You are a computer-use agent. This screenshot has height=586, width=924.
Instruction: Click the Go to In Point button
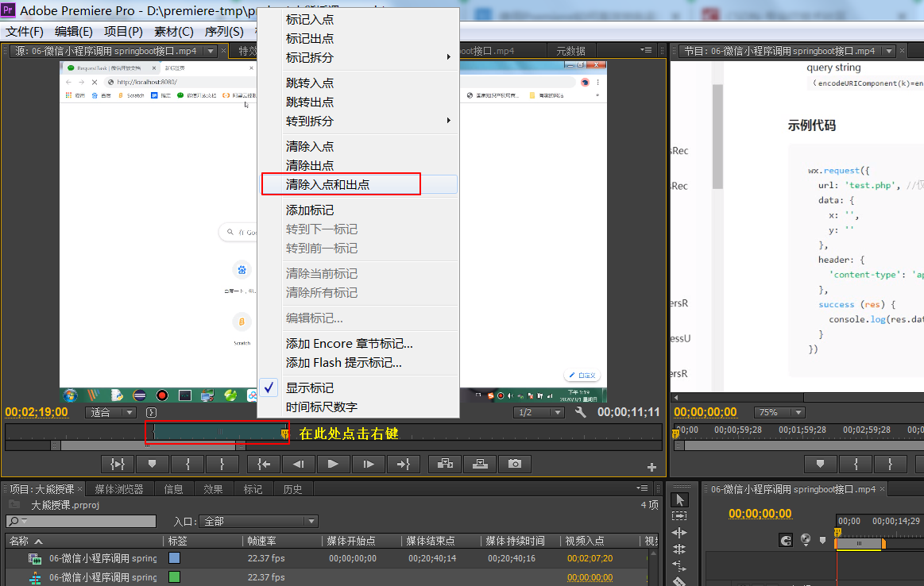pyautogui.click(x=263, y=464)
